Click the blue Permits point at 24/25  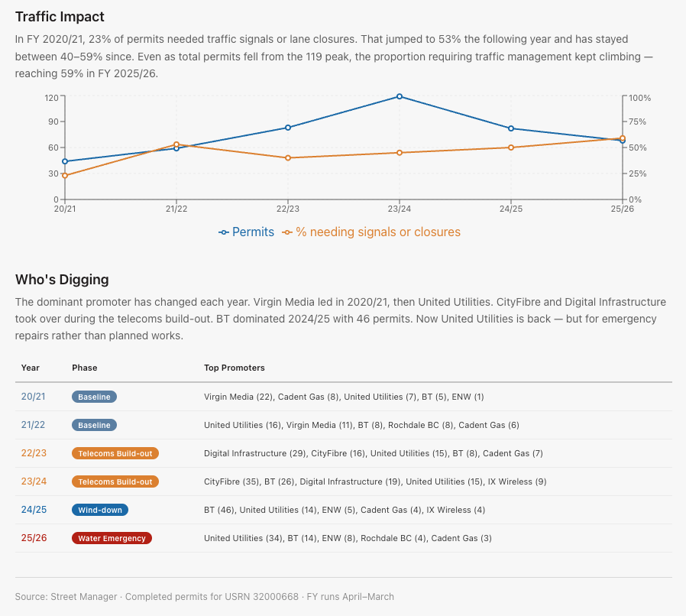click(x=511, y=128)
